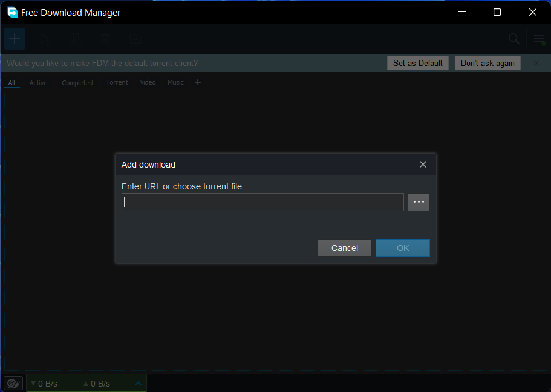Show the Video tab

pyautogui.click(x=148, y=82)
